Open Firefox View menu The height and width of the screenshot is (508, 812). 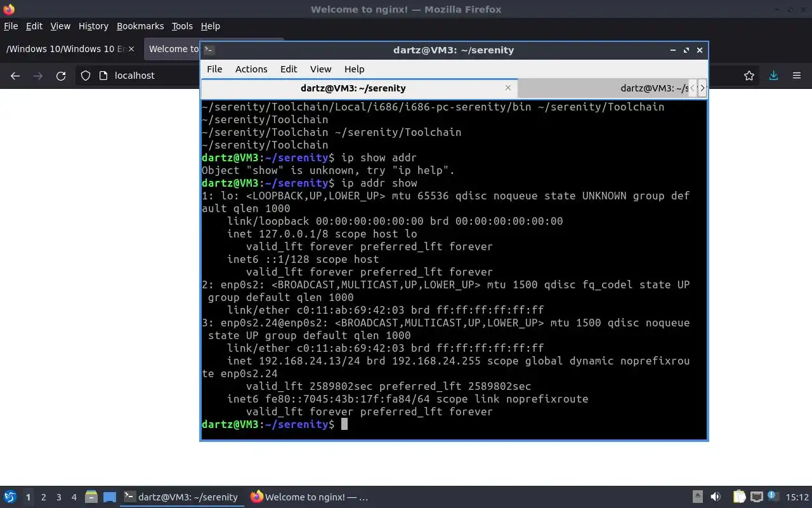click(60, 26)
